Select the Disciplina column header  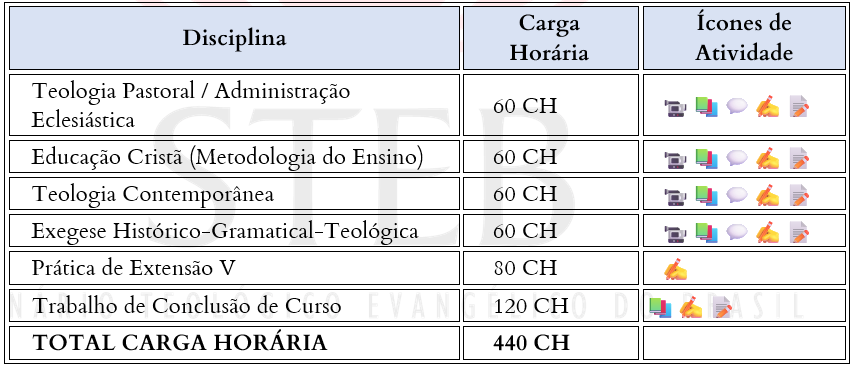(x=235, y=38)
